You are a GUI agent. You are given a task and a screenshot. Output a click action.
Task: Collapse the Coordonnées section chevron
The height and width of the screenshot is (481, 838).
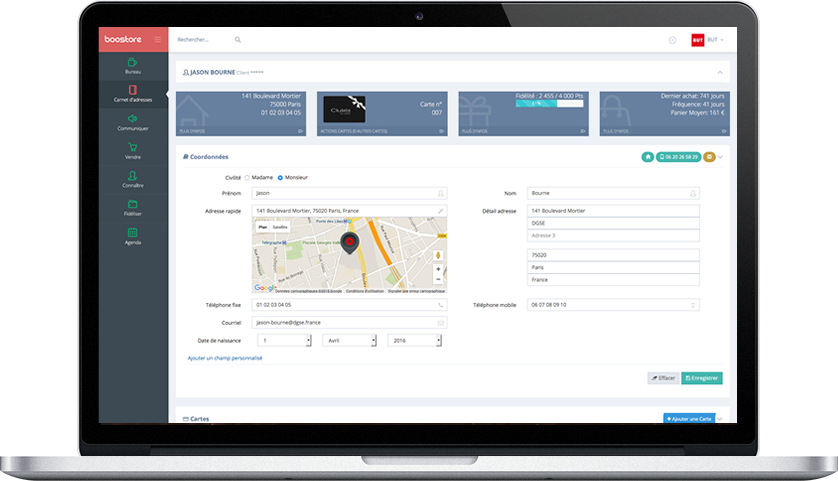[720, 157]
